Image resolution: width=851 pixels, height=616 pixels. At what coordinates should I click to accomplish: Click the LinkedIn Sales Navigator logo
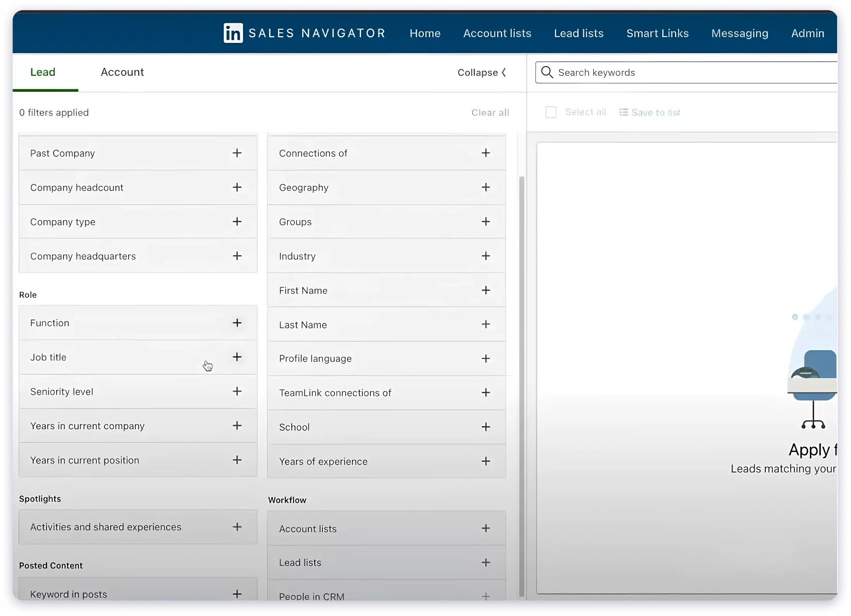click(233, 33)
